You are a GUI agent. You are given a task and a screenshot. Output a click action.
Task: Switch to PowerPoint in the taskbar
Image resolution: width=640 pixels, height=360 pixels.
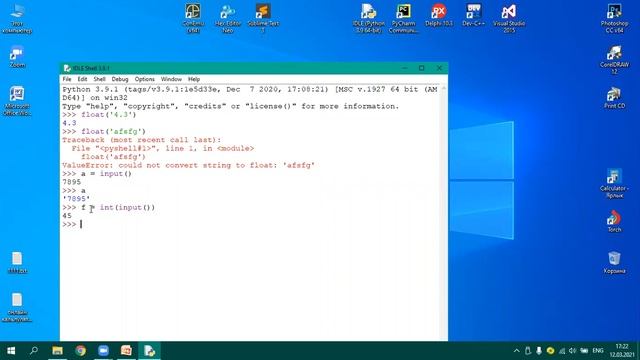126,351
